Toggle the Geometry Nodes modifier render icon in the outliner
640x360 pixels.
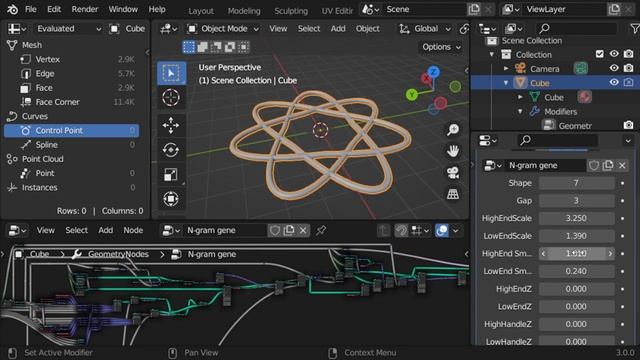[x=629, y=125]
